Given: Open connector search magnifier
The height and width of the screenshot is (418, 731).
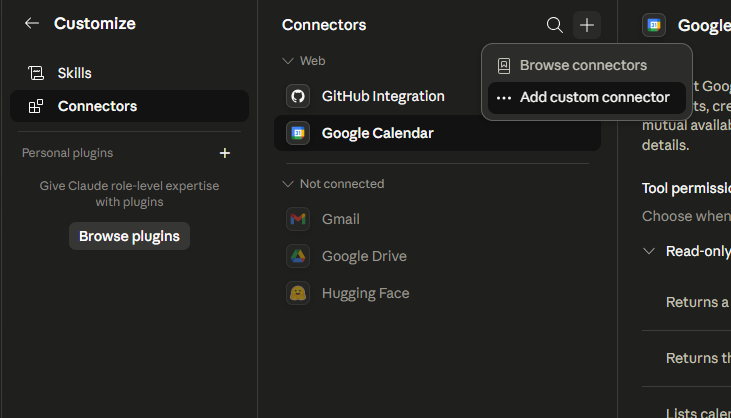Looking at the screenshot, I should pos(554,25).
